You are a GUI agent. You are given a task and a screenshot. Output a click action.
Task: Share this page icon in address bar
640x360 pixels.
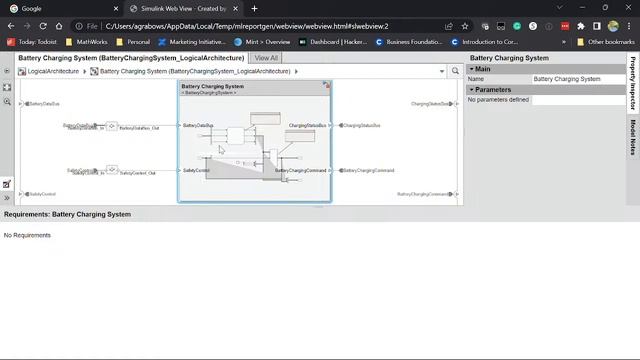(449, 26)
